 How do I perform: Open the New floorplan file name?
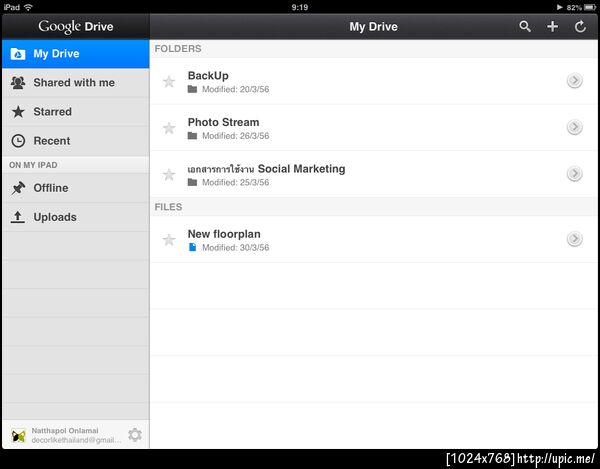click(x=224, y=234)
